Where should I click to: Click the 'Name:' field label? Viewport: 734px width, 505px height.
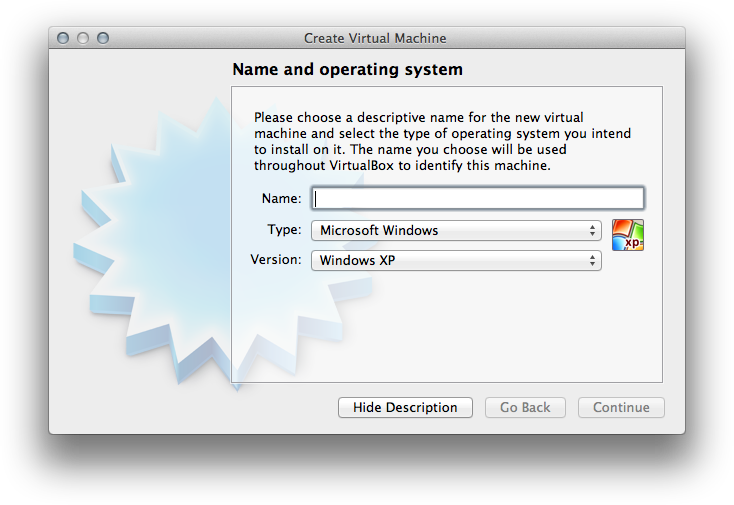(281, 198)
